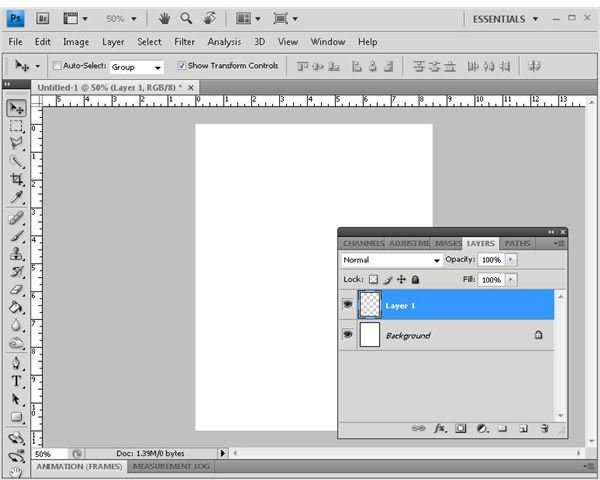Select the Move tool in toolbox
600x480 pixels.
coord(16,109)
